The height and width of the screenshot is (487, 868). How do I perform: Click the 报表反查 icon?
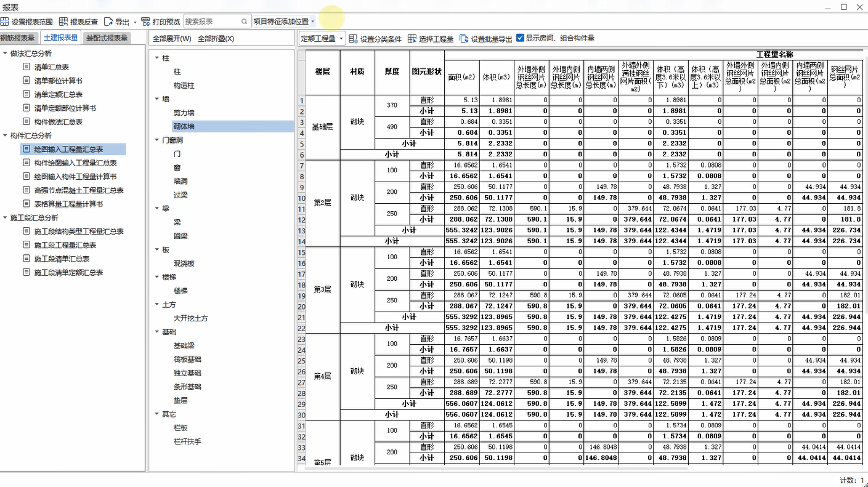tap(63, 22)
